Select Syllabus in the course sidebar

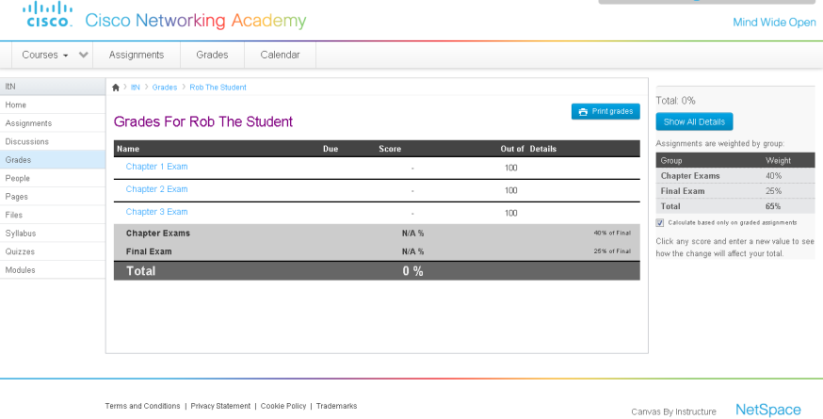tap(21, 233)
